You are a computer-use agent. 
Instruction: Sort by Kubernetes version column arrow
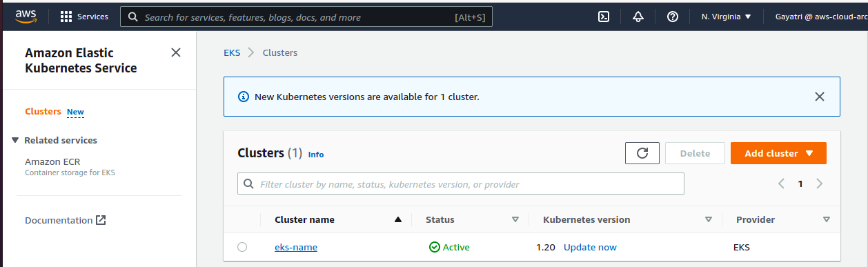(708, 220)
